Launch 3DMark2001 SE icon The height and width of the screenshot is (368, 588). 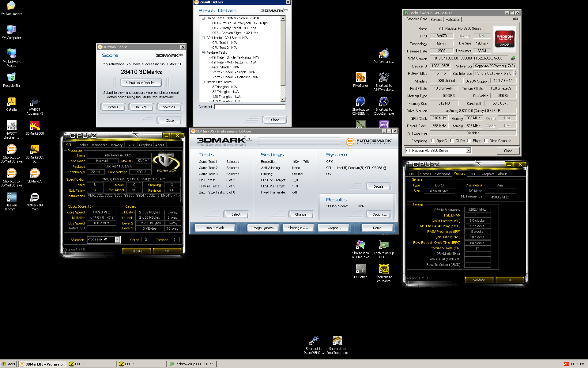click(x=35, y=154)
